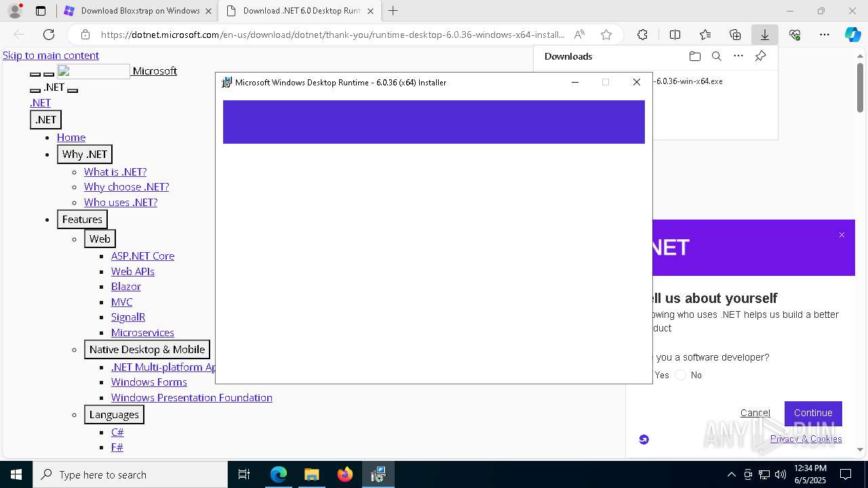
Task: Open the C# link
Action: (117, 432)
